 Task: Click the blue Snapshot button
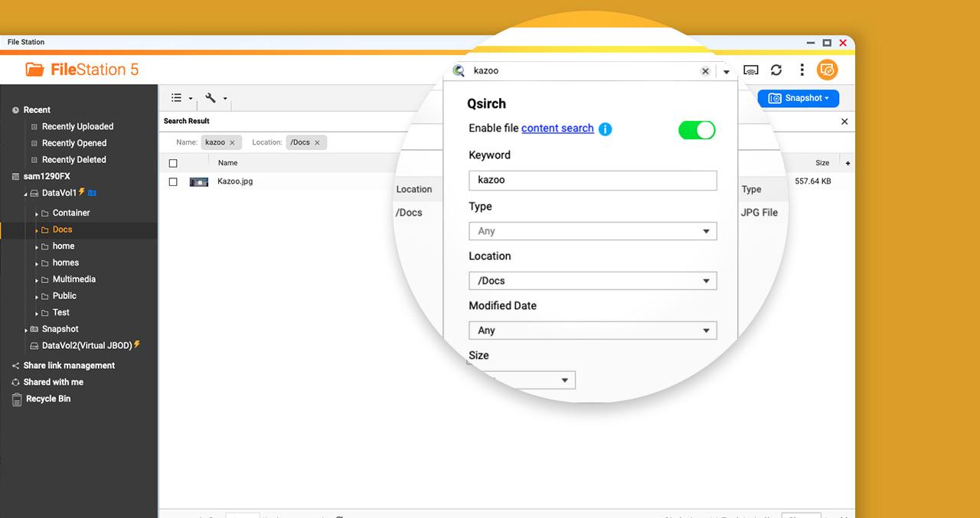tap(799, 98)
